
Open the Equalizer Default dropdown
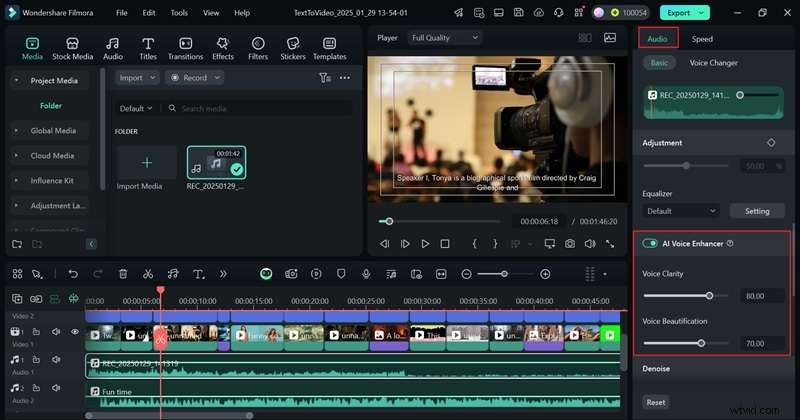681,211
